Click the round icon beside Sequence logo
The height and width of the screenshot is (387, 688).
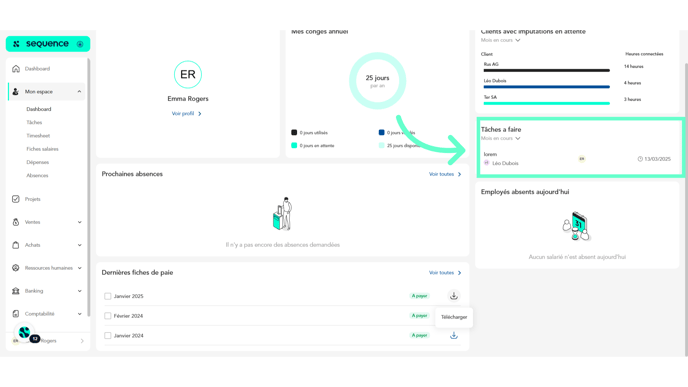pyautogui.click(x=80, y=44)
